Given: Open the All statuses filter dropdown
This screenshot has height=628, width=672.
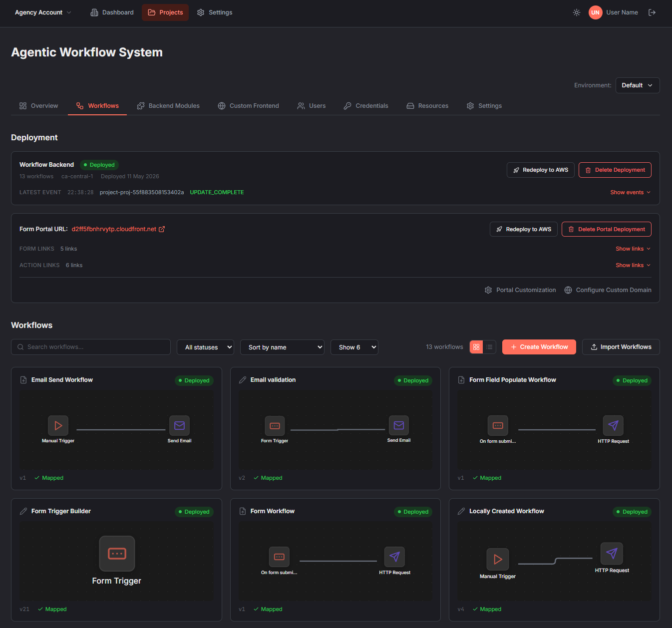Looking at the screenshot, I should click(205, 347).
